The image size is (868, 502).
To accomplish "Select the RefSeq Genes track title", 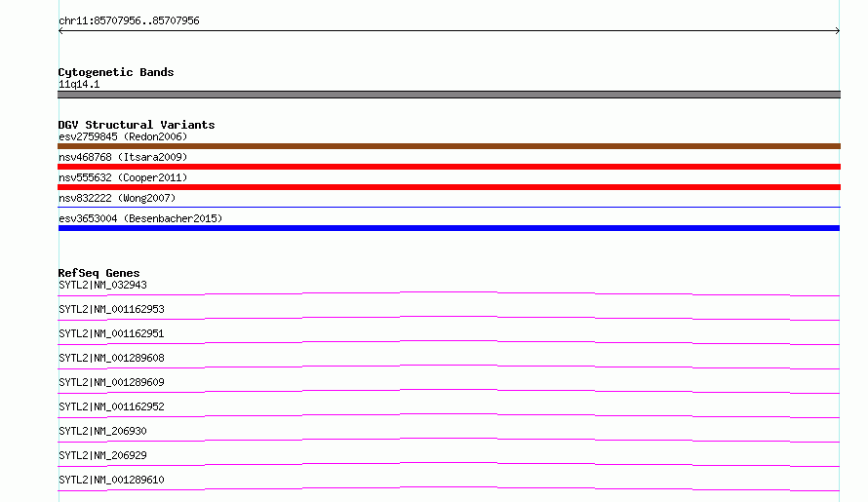I will point(99,273).
